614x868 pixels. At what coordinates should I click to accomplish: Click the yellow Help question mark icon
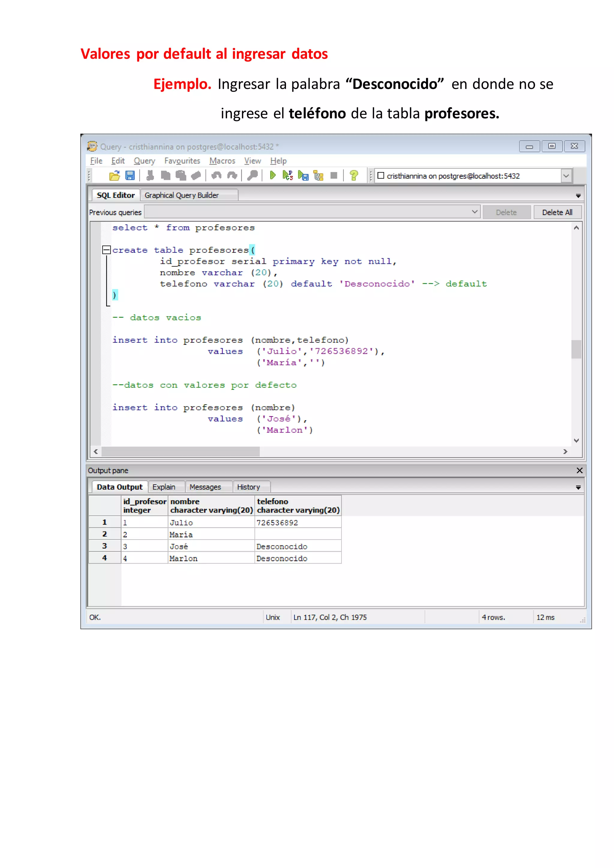tap(354, 176)
